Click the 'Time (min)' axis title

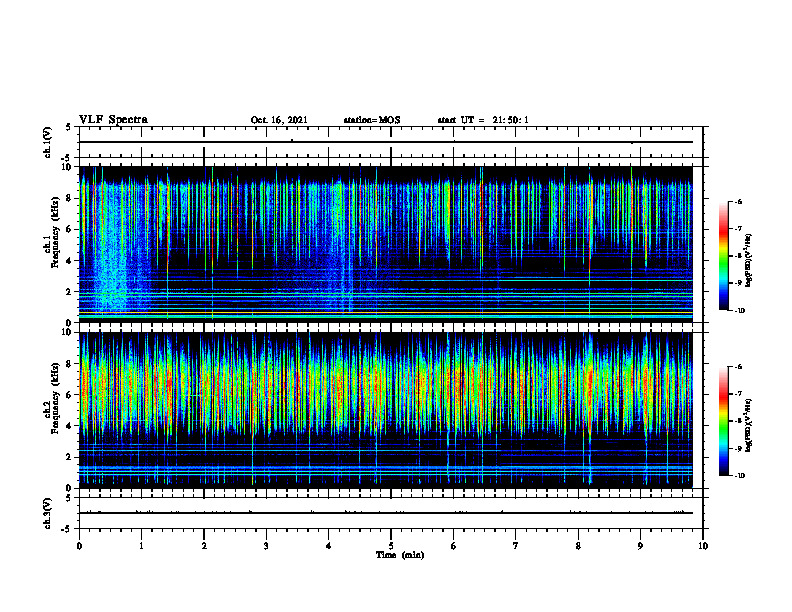(x=400, y=555)
